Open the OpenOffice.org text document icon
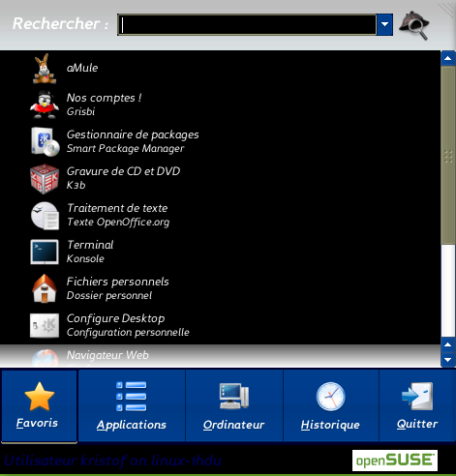 (x=45, y=216)
